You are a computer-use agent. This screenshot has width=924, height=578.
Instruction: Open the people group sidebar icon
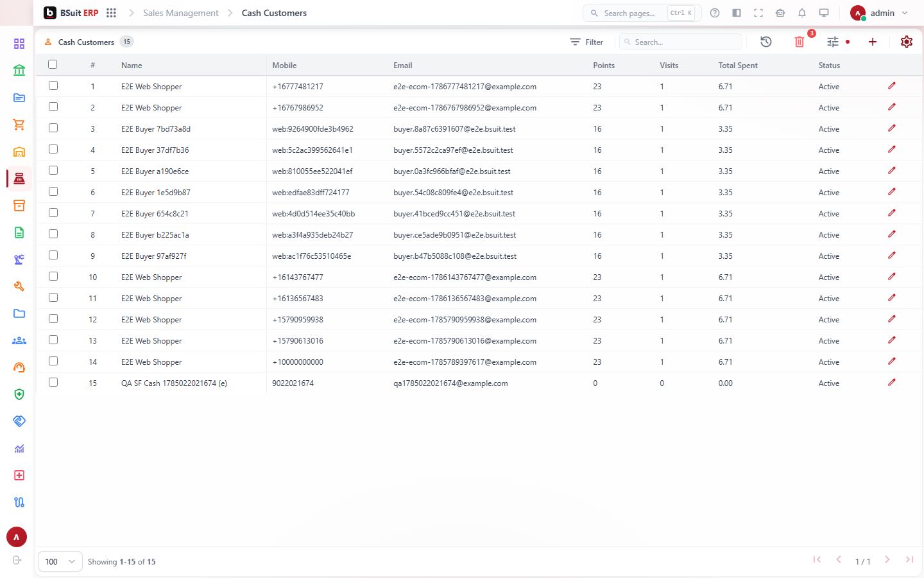tap(19, 340)
